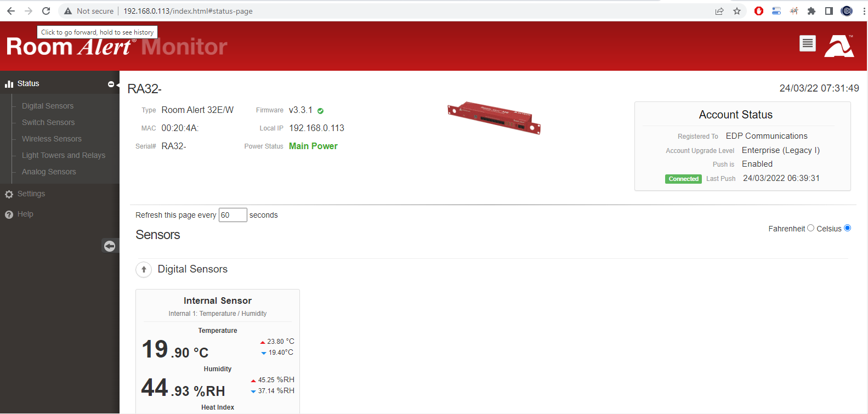Share this page via address bar icon
The width and height of the screenshot is (868, 414).
[x=719, y=11]
